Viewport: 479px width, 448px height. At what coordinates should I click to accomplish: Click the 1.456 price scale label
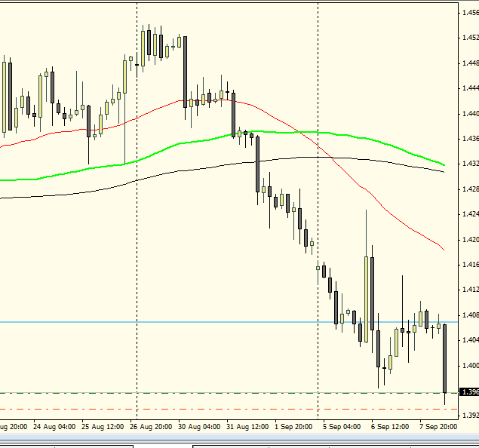471,13
